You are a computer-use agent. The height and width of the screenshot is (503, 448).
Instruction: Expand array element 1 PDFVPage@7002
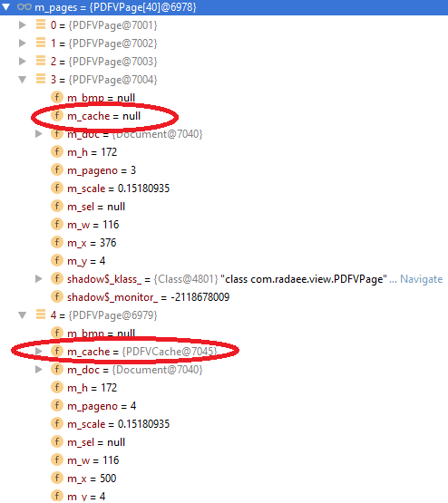(x=22, y=43)
